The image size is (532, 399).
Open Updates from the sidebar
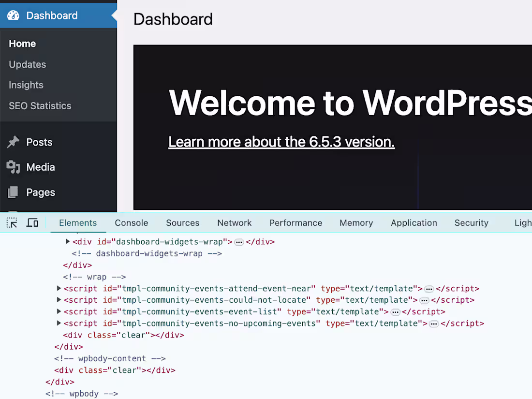(27, 64)
